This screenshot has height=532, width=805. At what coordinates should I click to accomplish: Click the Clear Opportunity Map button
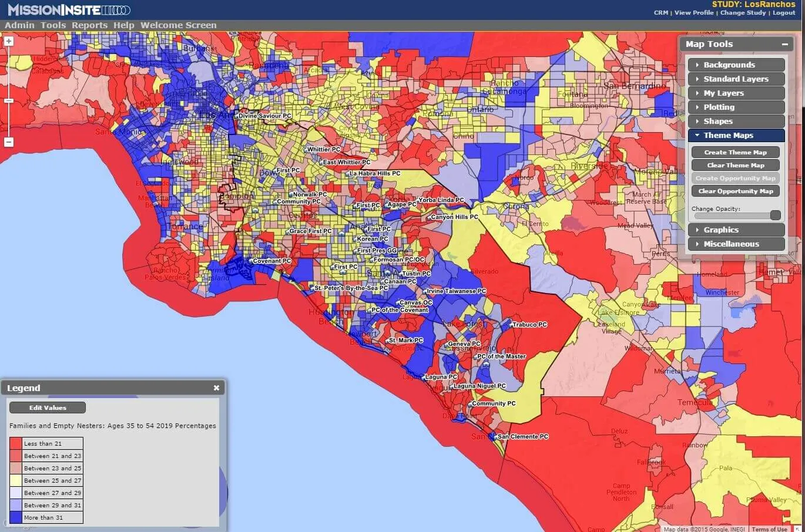(735, 191)
